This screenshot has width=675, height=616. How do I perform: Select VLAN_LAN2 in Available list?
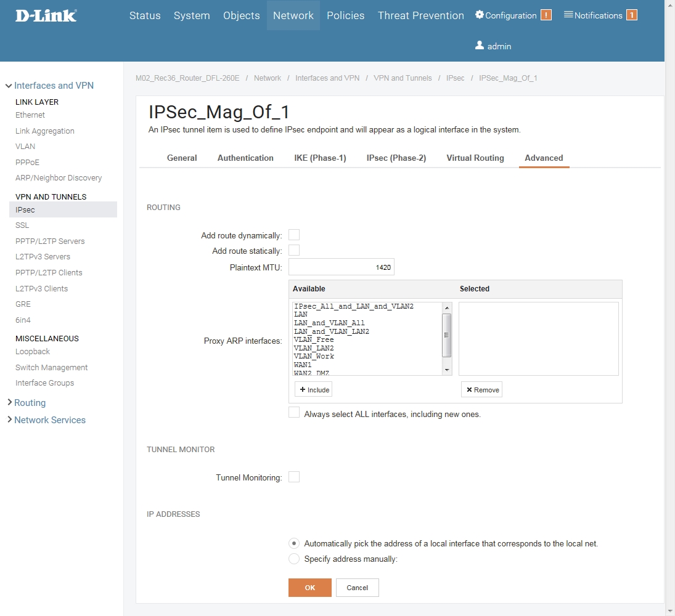click(314, 348)
